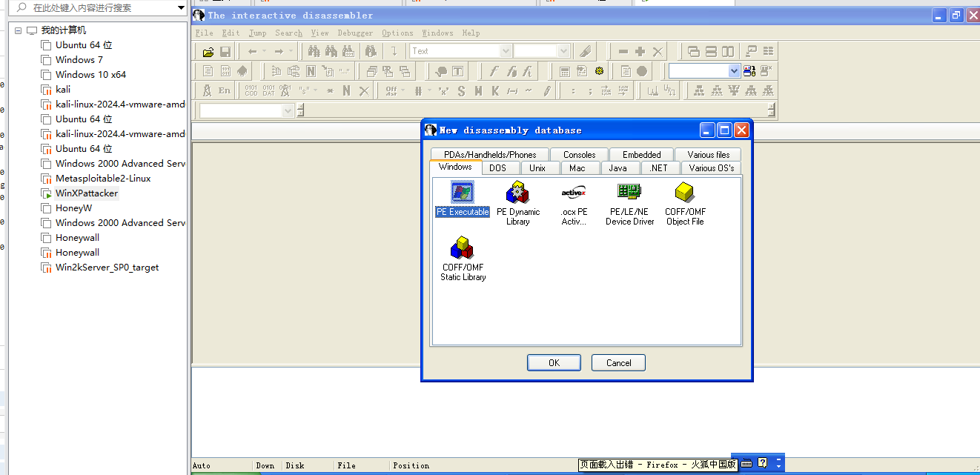Viewport: 980px width, 475px height.
Task: Open the Jump menu
Action: click(257, 33)
